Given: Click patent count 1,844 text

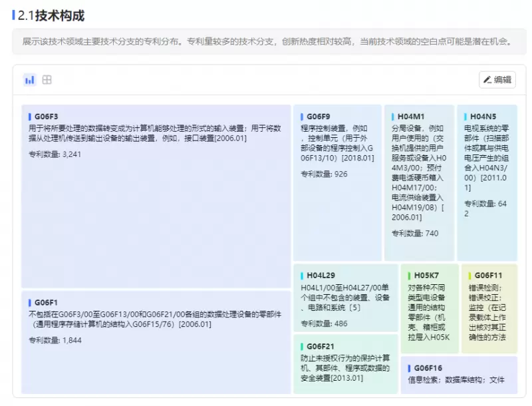Looking at the screenshot, I should (55, 340).
